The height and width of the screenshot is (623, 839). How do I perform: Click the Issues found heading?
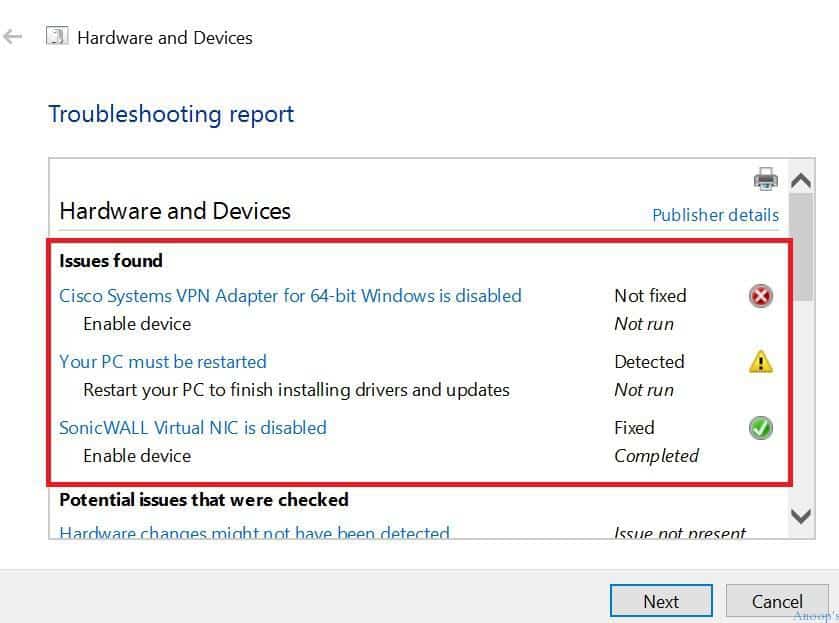[111, 261]
